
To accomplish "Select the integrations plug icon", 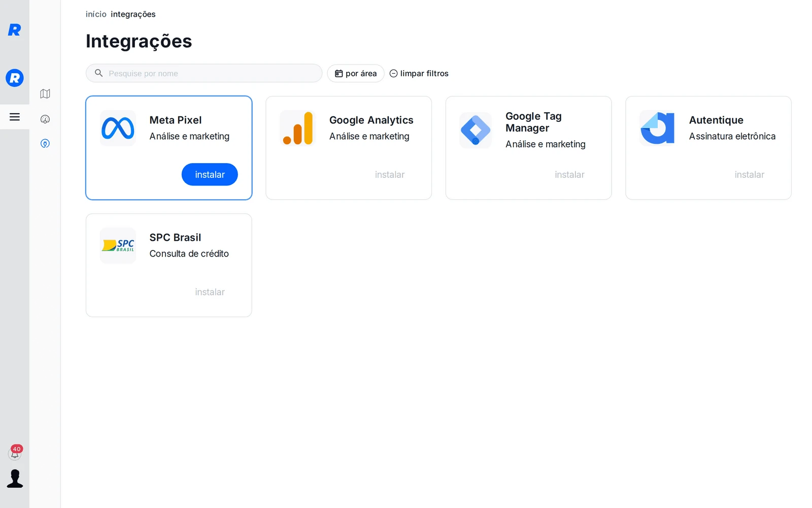I will pyautogui.click(x=45, y=144).
